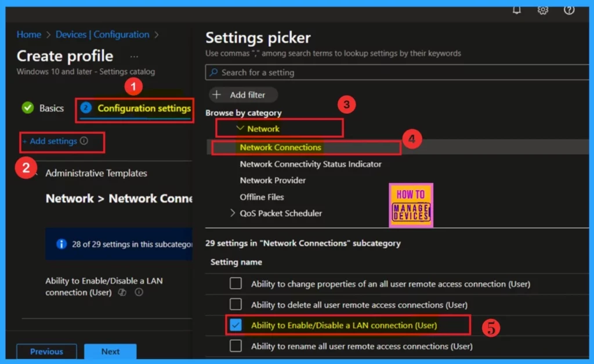Click Ability to delete all user remote access label
The image size is (594, 364).
(359, 305)
